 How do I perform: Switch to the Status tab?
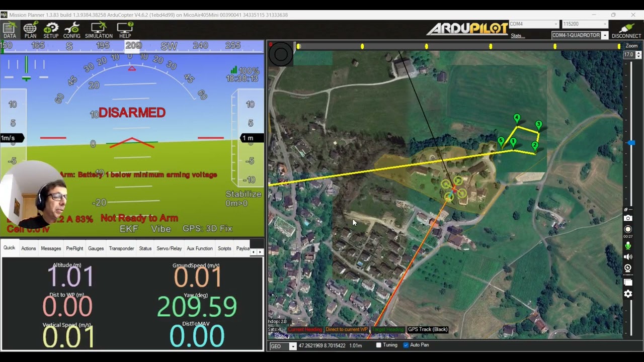(x=145, y=248)
